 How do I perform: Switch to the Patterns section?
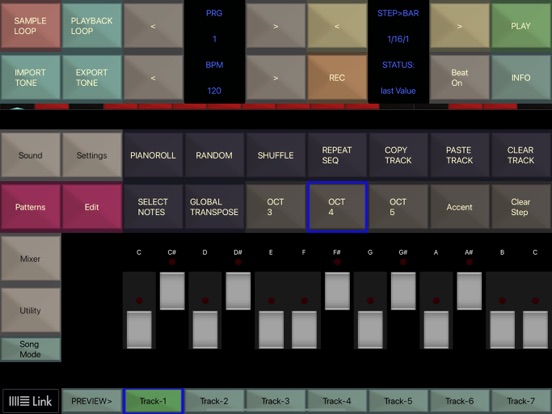pos(31,207)
